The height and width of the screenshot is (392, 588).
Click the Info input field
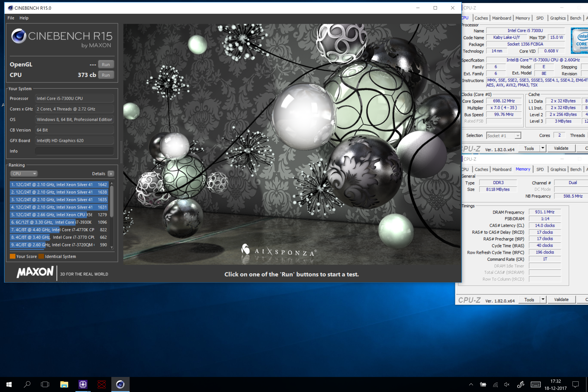coord(74,151)
